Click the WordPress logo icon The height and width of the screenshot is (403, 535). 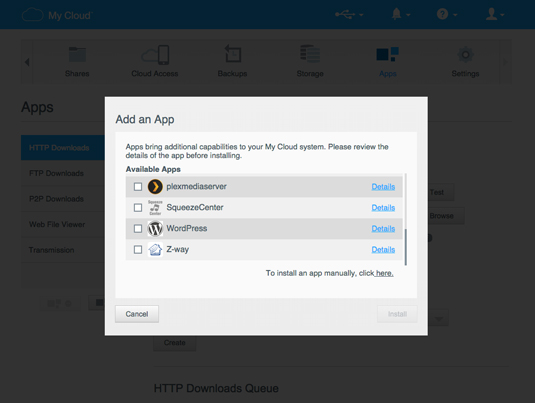155,228
